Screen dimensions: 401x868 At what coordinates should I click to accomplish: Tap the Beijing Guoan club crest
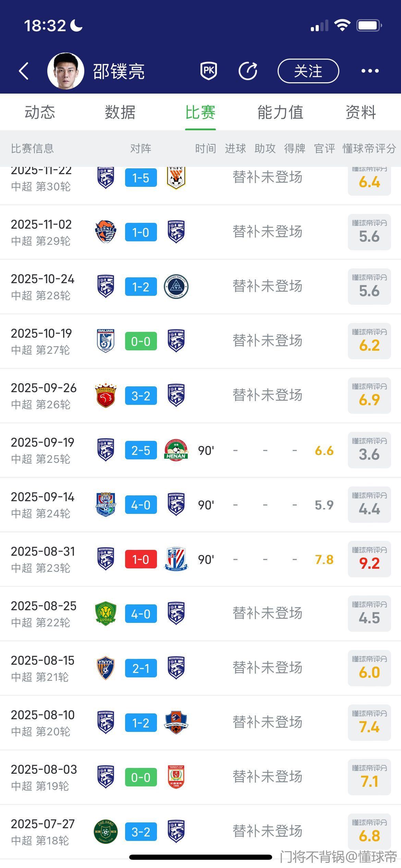pyautogui.click(x=106, y=614)
